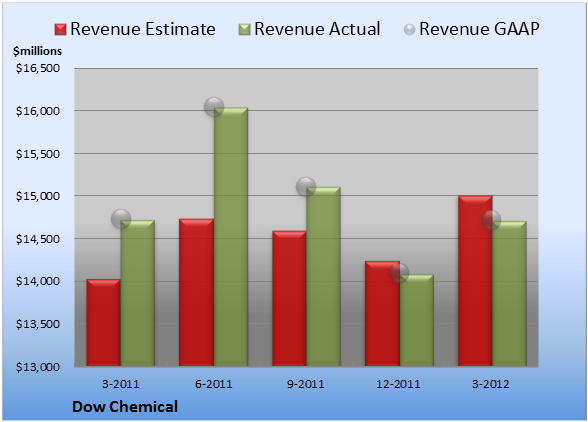Click the 12-2011 category label
Image resolution: width=588 pixels, height=422 pixels.
[399, 384]
